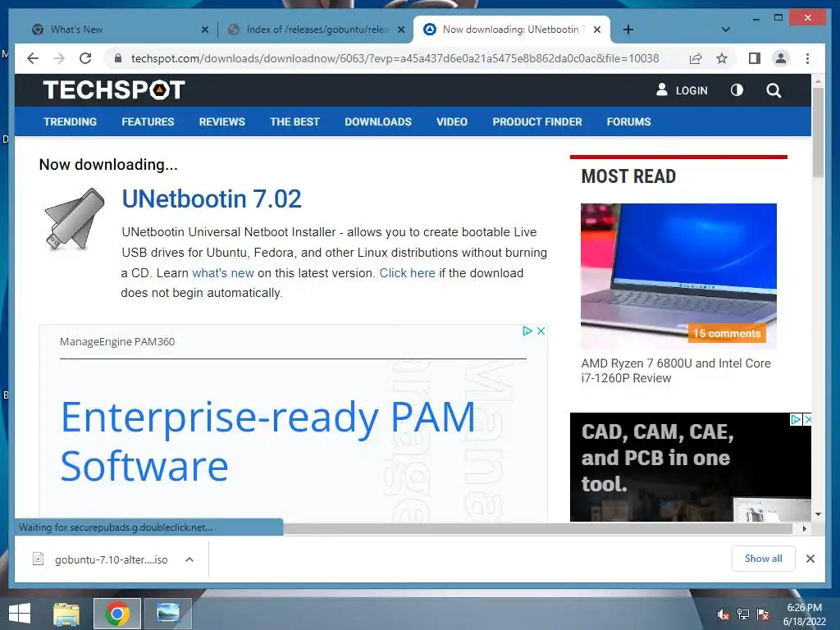Click the muted volume tray icon
The image size is (840, 630).
coord(724,614)
